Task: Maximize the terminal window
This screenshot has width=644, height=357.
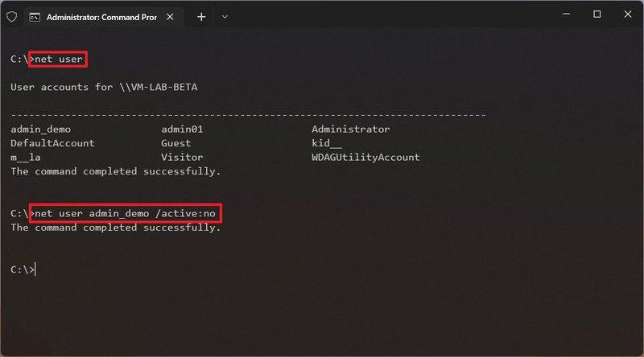Action: (597, 14)
